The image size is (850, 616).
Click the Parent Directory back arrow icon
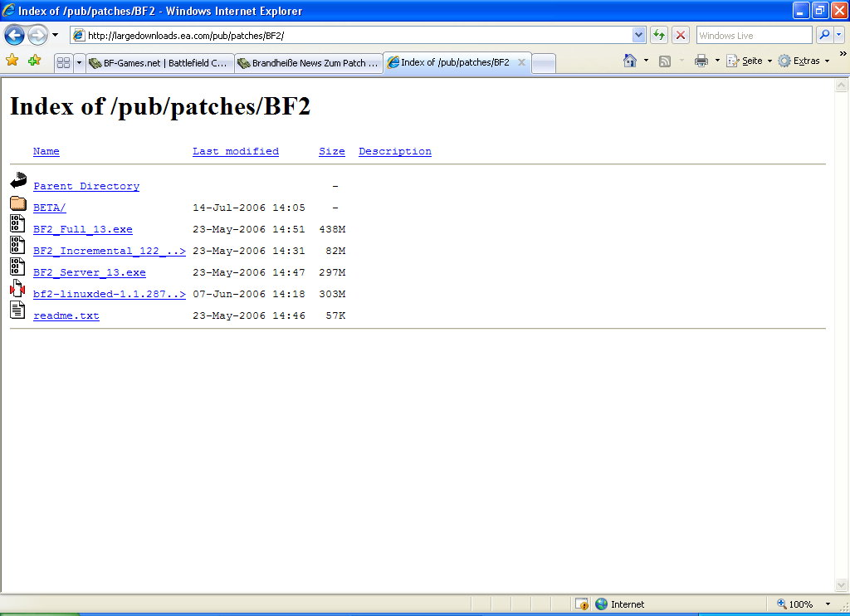tap(18, 180)
